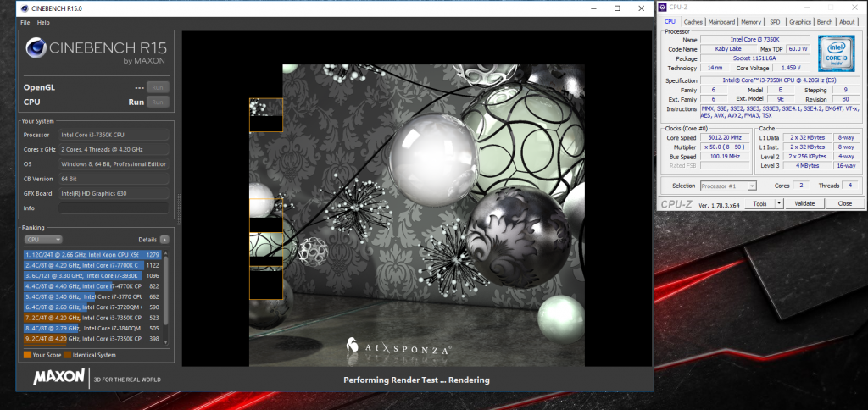The image size is (868, 410).
Task: Click the Tools button in CPU-Z
Action: pyautogui.click(x=759, y=203)
